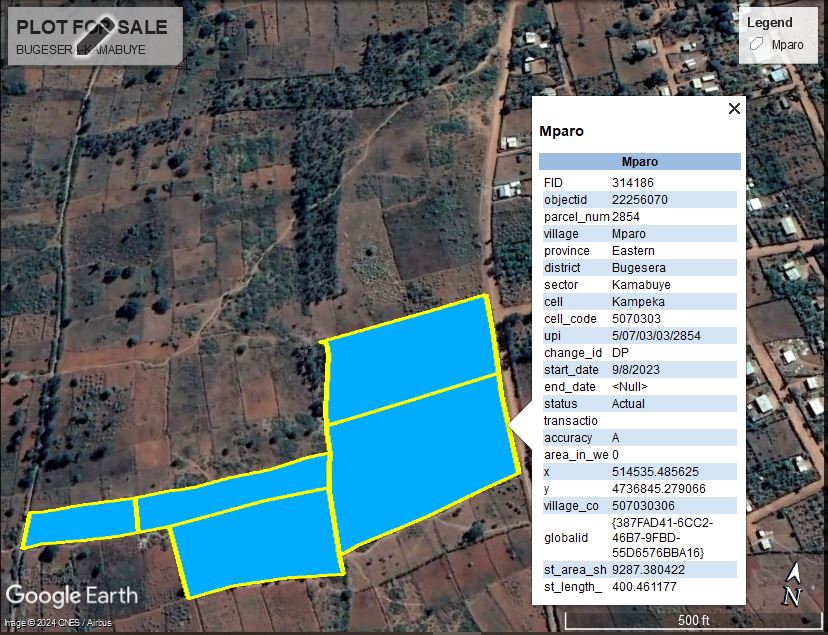Click the Mparo polygon symbol in Legend

(x=757, y=45)
